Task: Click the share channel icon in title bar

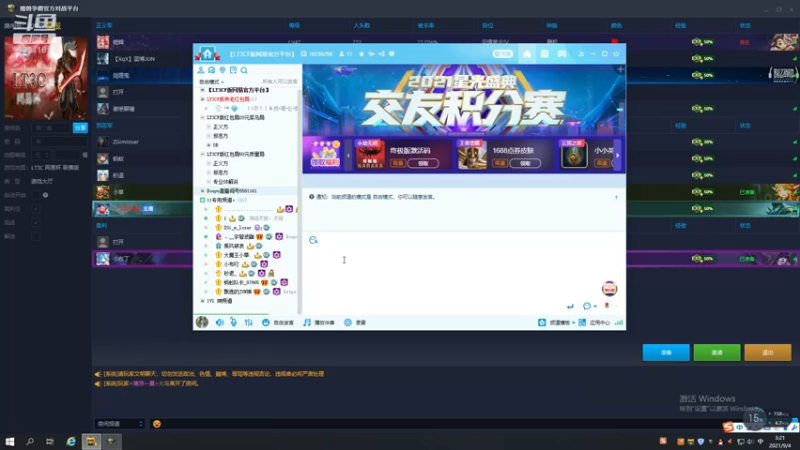Action: pos(382,54)
